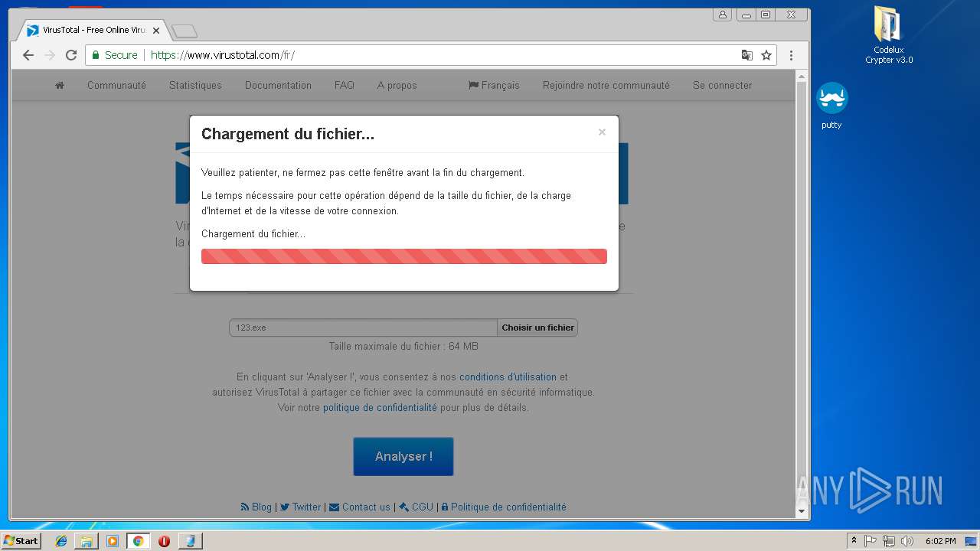Open the Twitter footer link

[x=300, y=507]
